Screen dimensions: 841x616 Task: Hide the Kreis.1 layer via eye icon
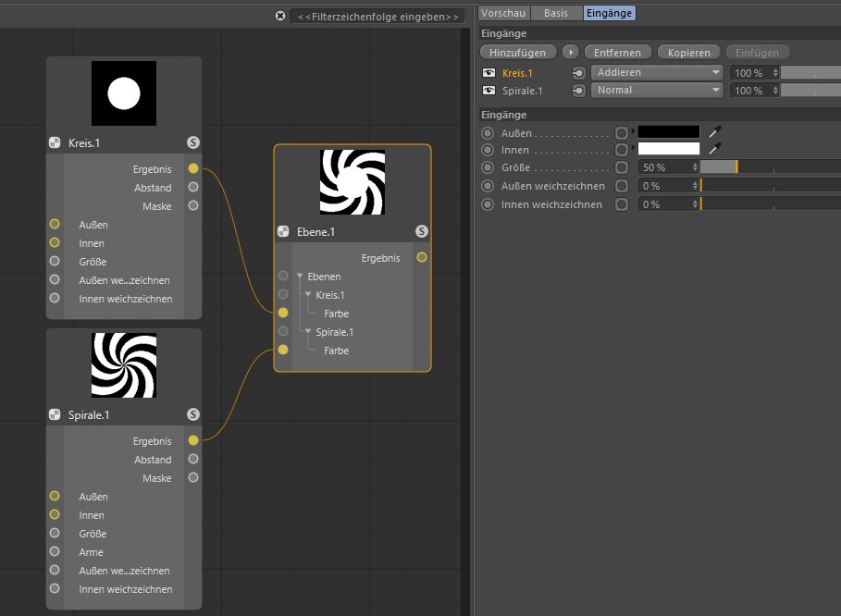[489, 72]
